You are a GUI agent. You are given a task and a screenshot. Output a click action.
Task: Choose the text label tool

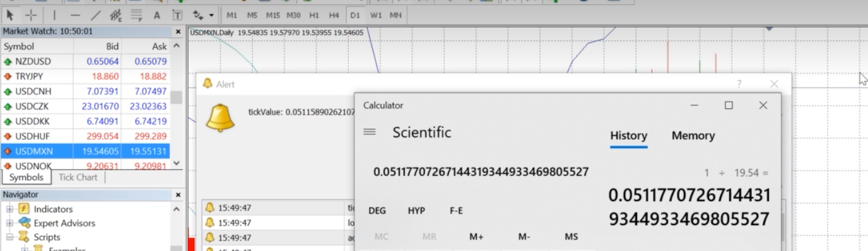tap(177, 15)
